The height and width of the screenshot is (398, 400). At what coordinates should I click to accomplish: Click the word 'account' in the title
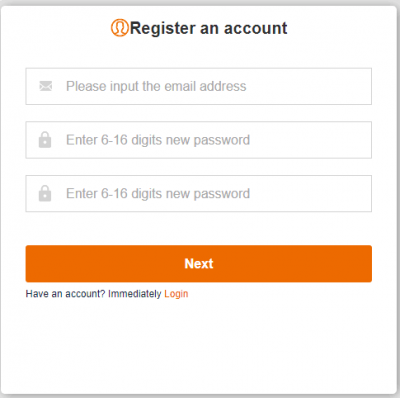(256, 28)
